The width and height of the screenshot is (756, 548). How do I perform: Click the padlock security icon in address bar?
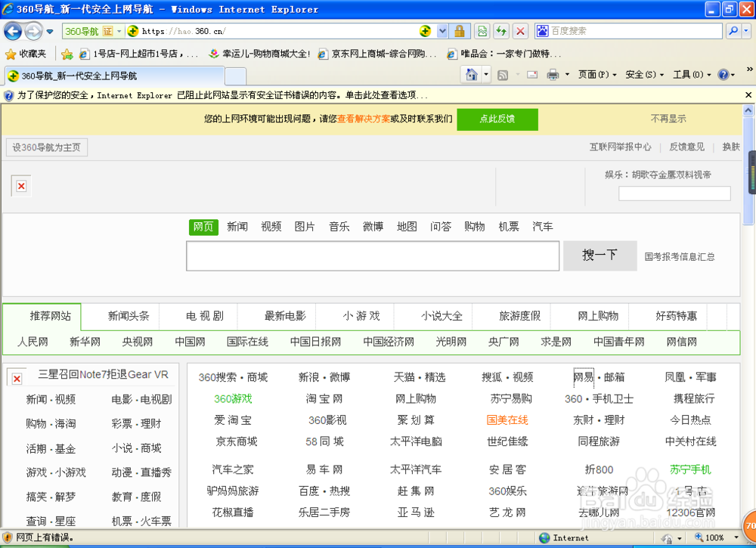coord(460,31)
